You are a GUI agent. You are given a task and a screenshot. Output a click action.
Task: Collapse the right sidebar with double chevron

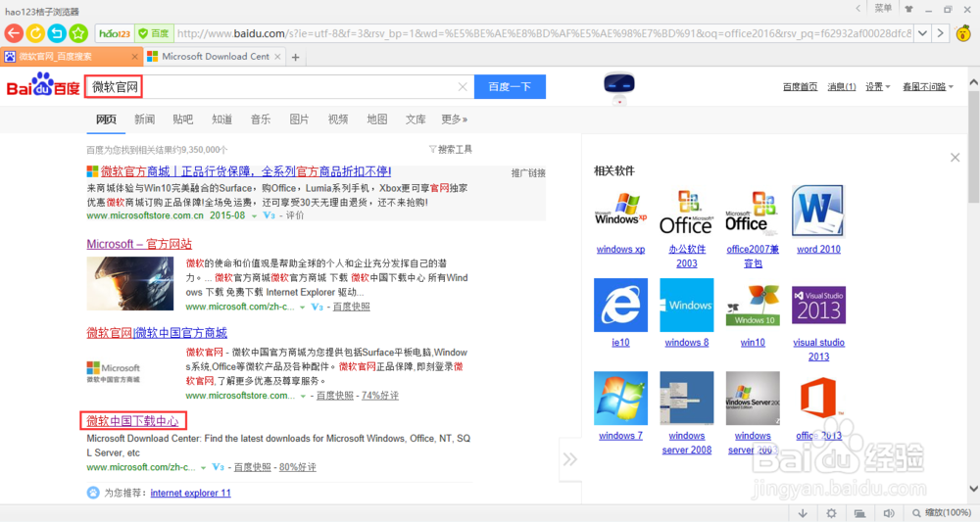(570, 459)
